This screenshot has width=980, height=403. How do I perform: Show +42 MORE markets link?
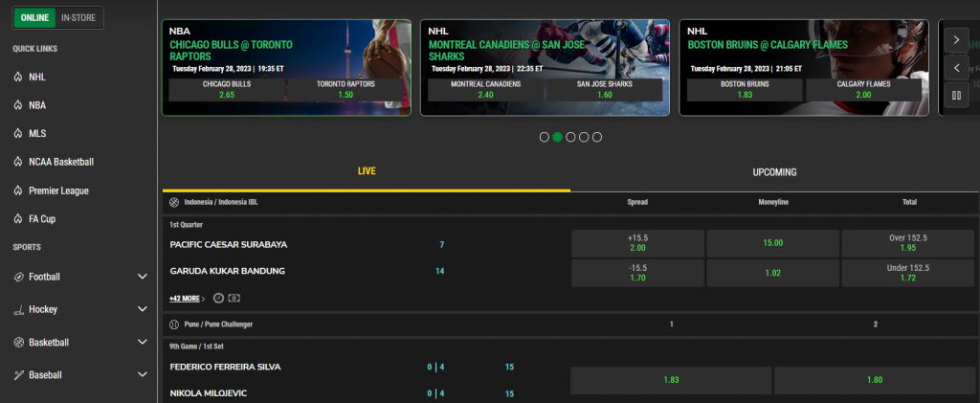coord(185,299)
